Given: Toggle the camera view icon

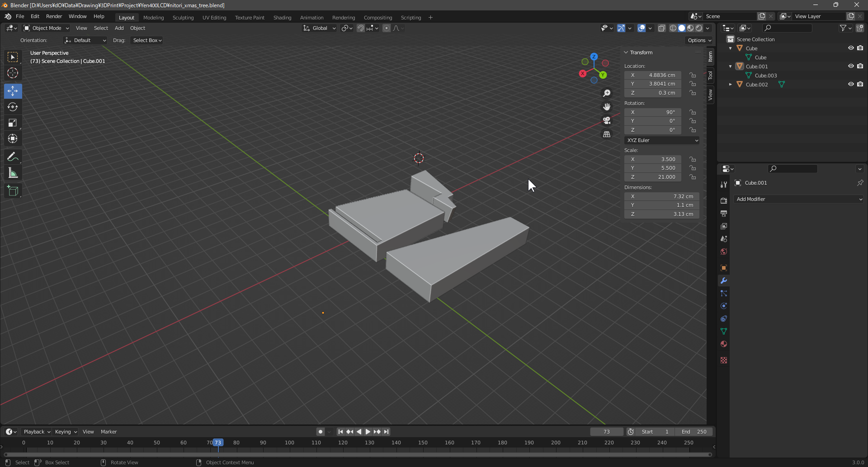Looking at the screenshot, I should point(607,120).
